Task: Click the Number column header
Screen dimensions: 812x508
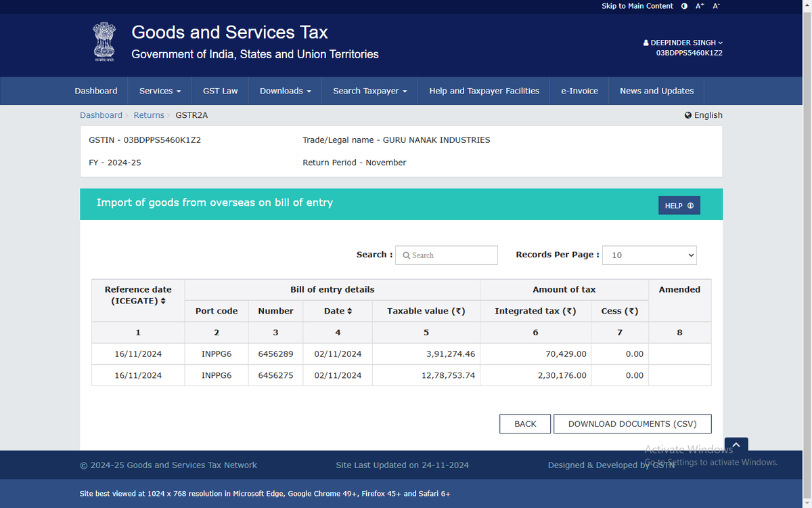Action: tap(275, 311)
